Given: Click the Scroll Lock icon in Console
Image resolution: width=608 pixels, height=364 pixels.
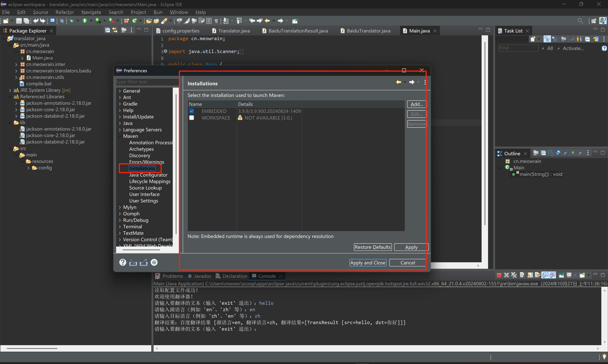Looking at the screenshot, I should click(x=530, y=275).
